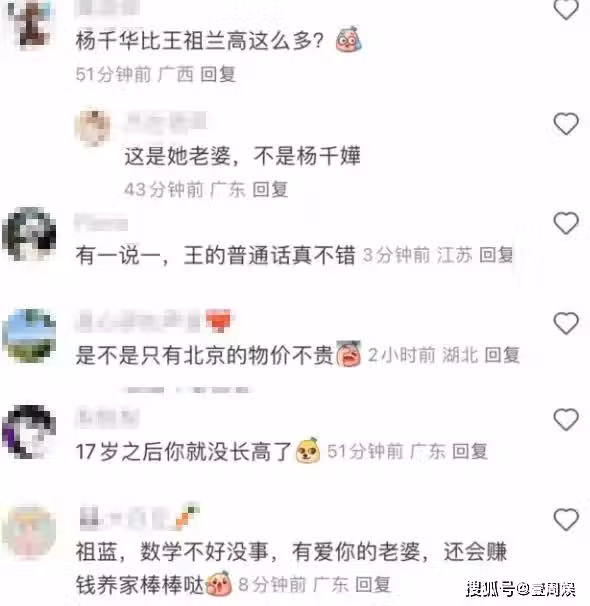The height and width of the screenshot is (606, 590).
Task: Reply to the 3分钟前 江苏 comment
Action: point(496,255)
